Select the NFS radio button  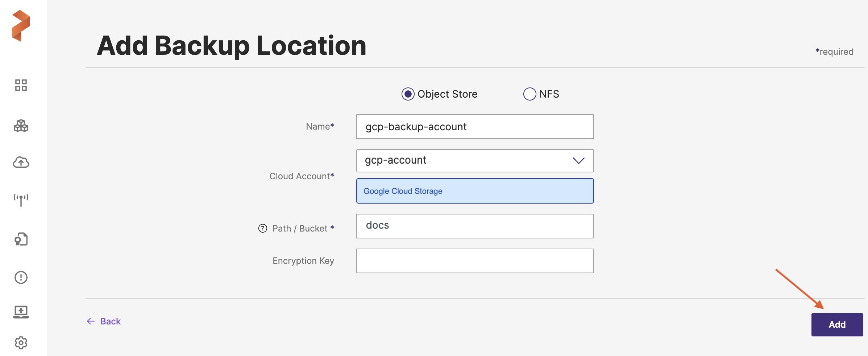[x=529, y=94]
